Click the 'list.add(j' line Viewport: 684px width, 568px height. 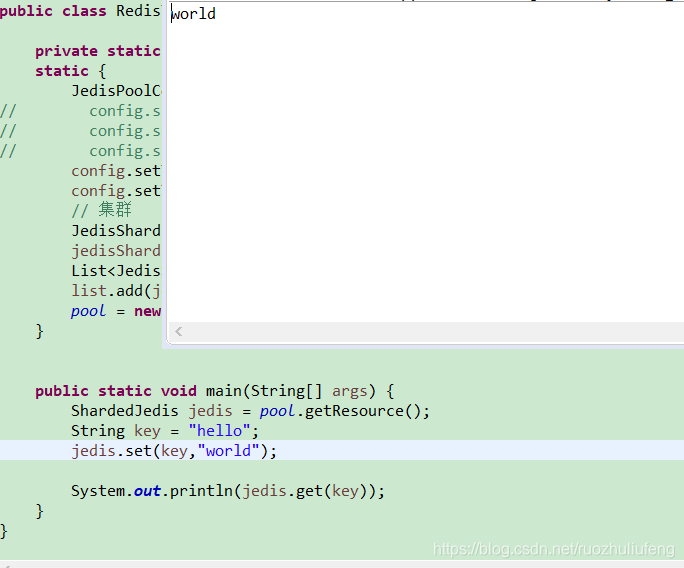tap(116, 291)
